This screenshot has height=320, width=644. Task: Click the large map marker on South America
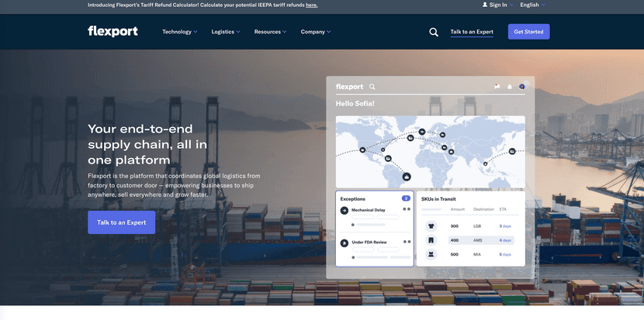pyautogui.click(x=407, y=177)
